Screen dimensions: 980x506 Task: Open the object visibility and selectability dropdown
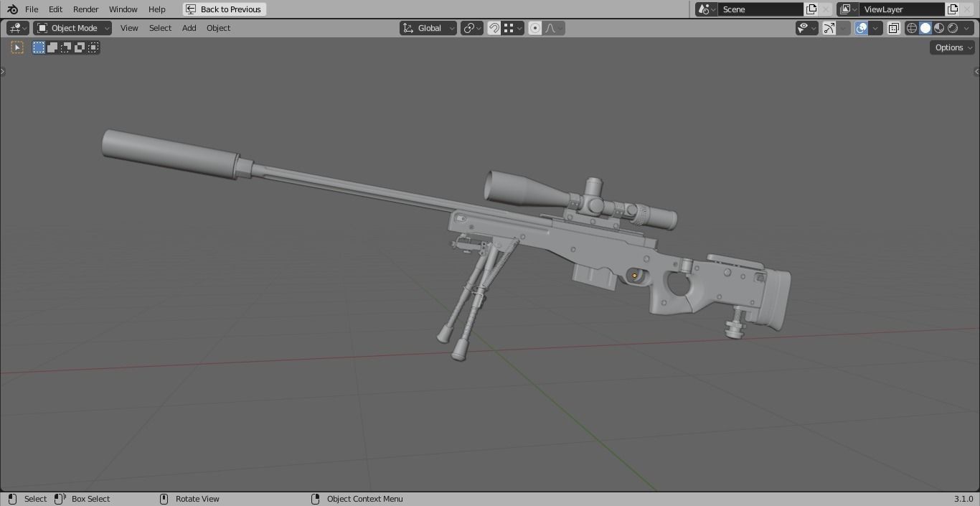click(x=807, y=28)
